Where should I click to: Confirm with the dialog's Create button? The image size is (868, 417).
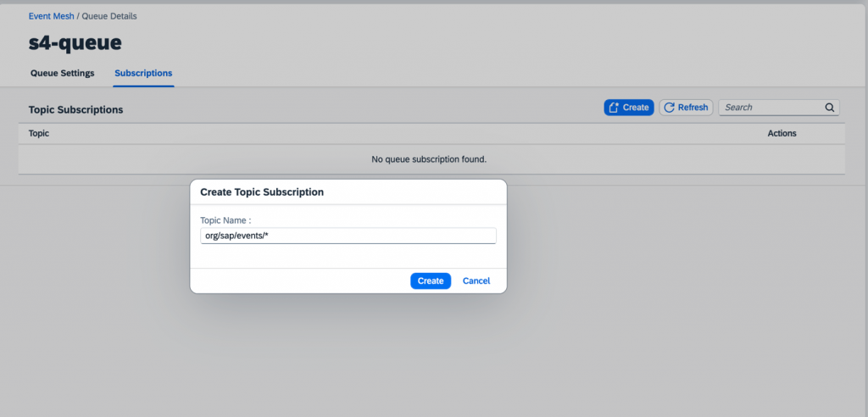(x=431, y=281)
